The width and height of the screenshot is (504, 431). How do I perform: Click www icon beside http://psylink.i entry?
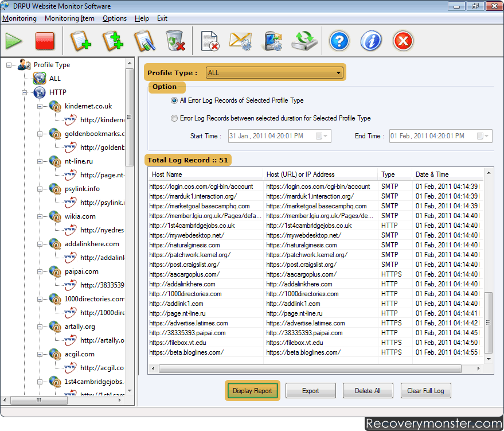coord(70,203)
